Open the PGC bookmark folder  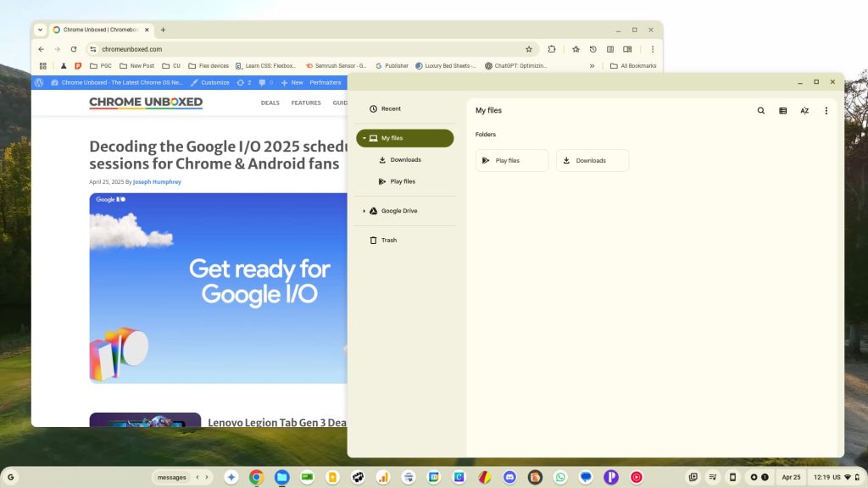pyautogui.click(x=101, y=66)
